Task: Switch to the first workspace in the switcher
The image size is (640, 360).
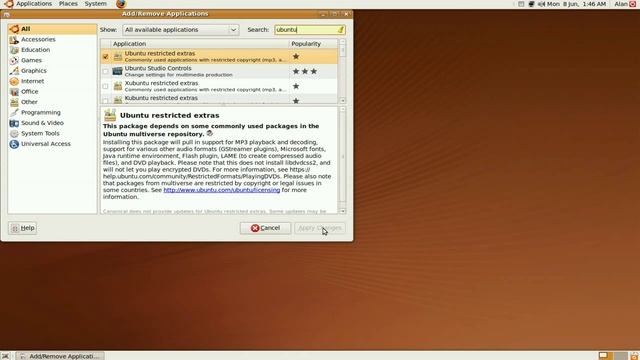Action: pyautogui.click(x=605, y=356)
